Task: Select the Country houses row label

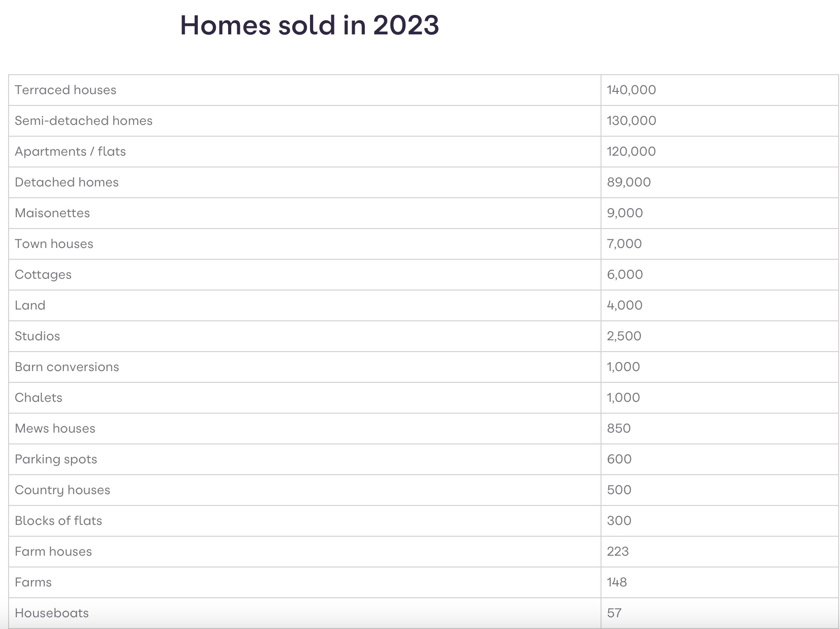Action: tap(62, 490)
